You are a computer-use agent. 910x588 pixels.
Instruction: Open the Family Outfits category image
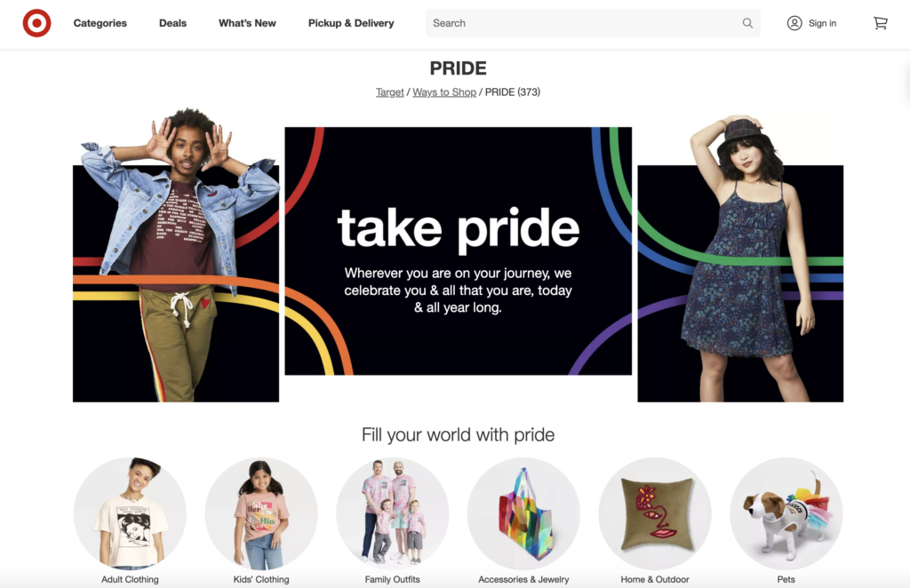coord(392,513)
